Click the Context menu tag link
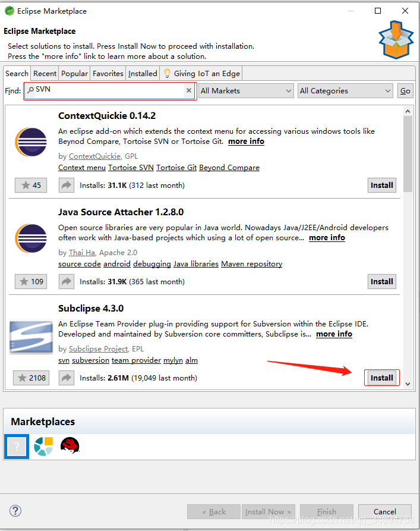The height and width of the screenshot is (531, 420). click(x=82, y=168)
